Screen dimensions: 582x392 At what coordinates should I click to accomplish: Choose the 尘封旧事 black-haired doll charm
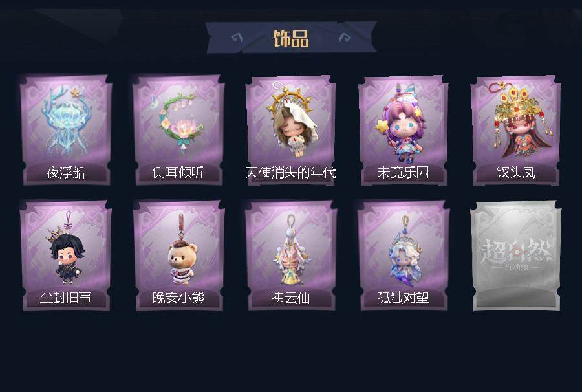(x=66, y=256)
